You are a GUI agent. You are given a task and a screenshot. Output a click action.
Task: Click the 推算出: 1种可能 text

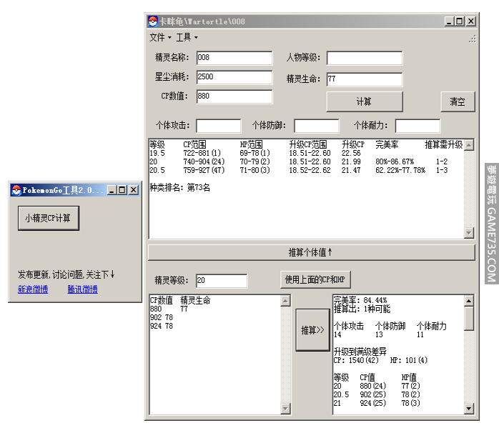coord(362,309)
